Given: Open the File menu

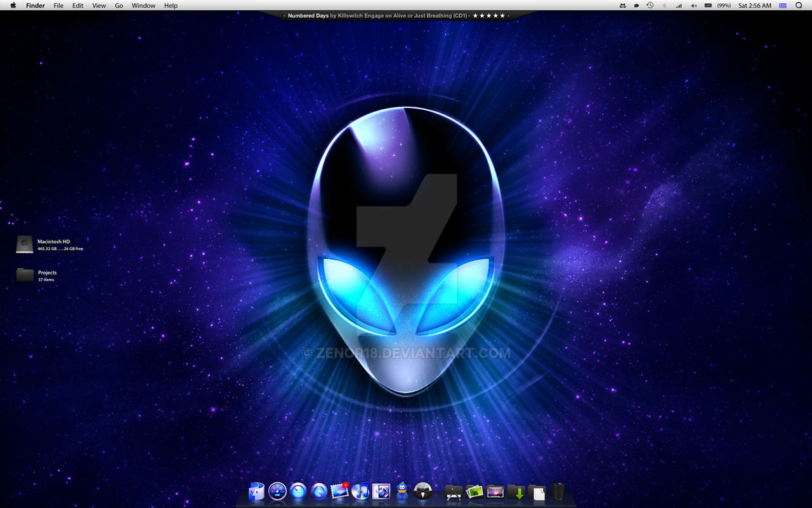Looking at the screenshot, I should [x=58, y=6].
